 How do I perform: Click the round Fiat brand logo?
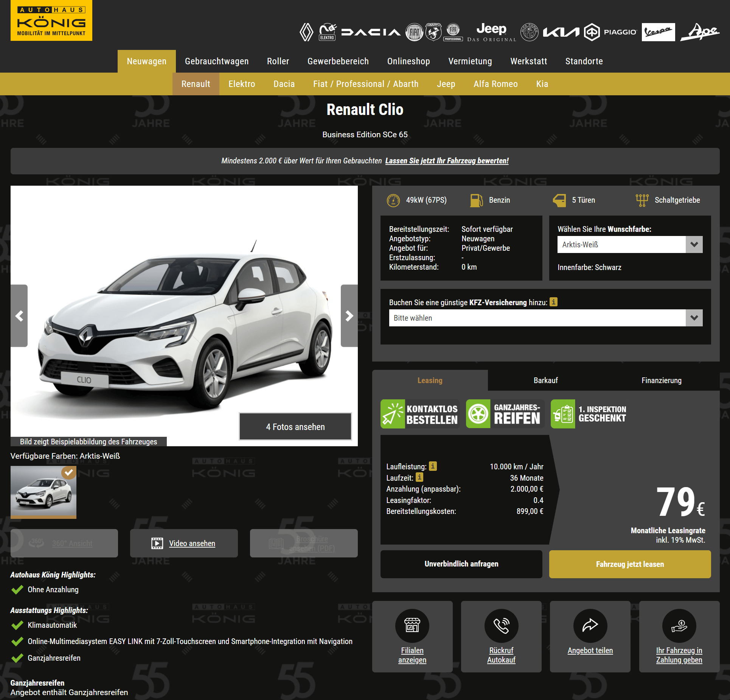coord(415,32)
